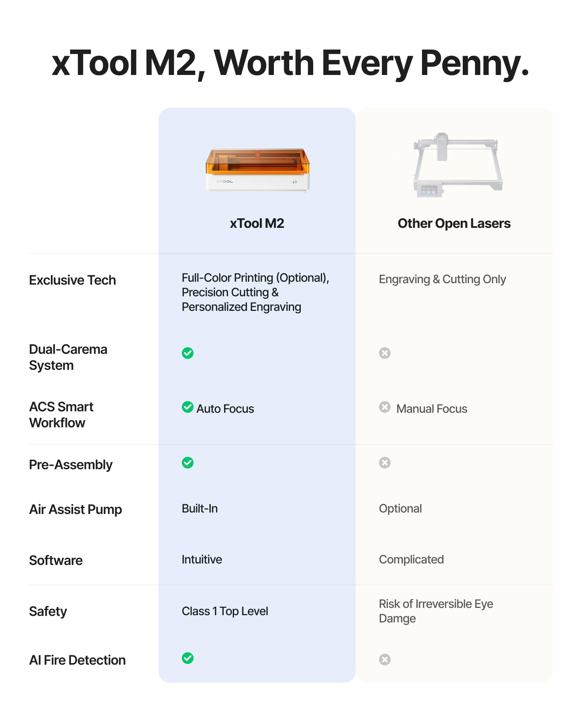Click the gray X for Pre-Assembly

(x=385, y=463)
